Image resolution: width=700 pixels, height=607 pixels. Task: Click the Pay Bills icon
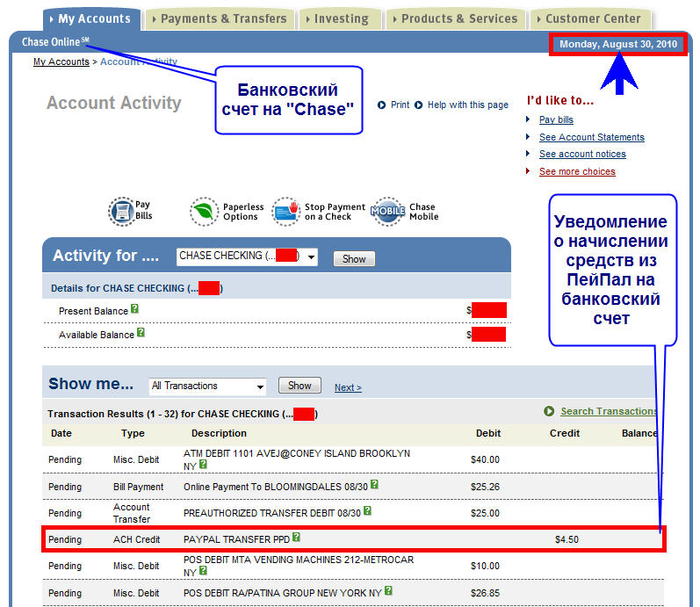[x=121, y=212]
